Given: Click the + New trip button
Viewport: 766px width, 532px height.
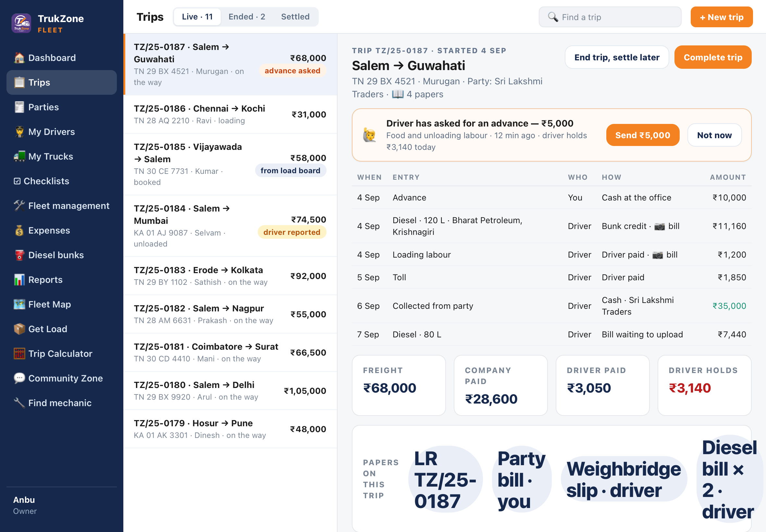Looking at the screenshot, I should click(721, 17).
